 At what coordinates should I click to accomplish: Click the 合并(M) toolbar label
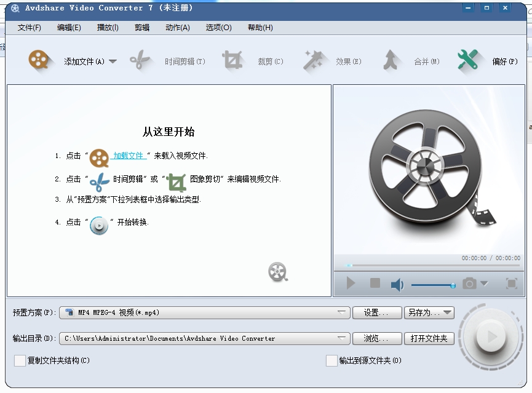(x=426, y=62)
